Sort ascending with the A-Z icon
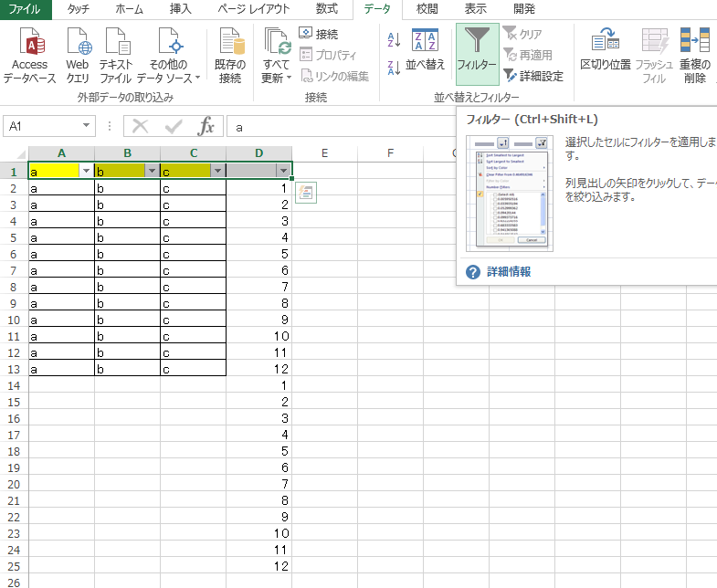Image resolution: width=717 pixels, height=588 pixels. tap(395, 39)
